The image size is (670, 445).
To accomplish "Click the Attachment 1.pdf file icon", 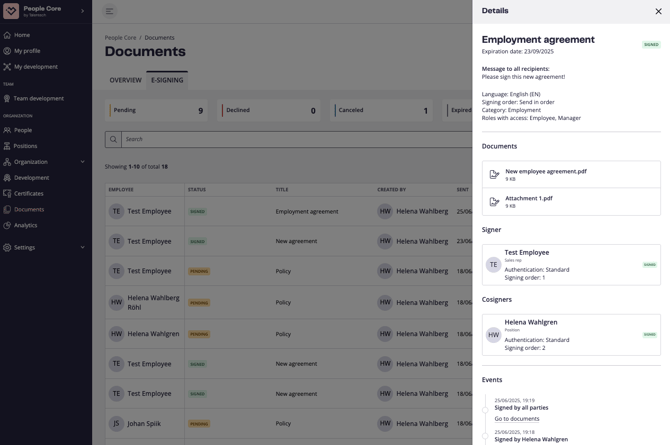I will tap(494, 202).
